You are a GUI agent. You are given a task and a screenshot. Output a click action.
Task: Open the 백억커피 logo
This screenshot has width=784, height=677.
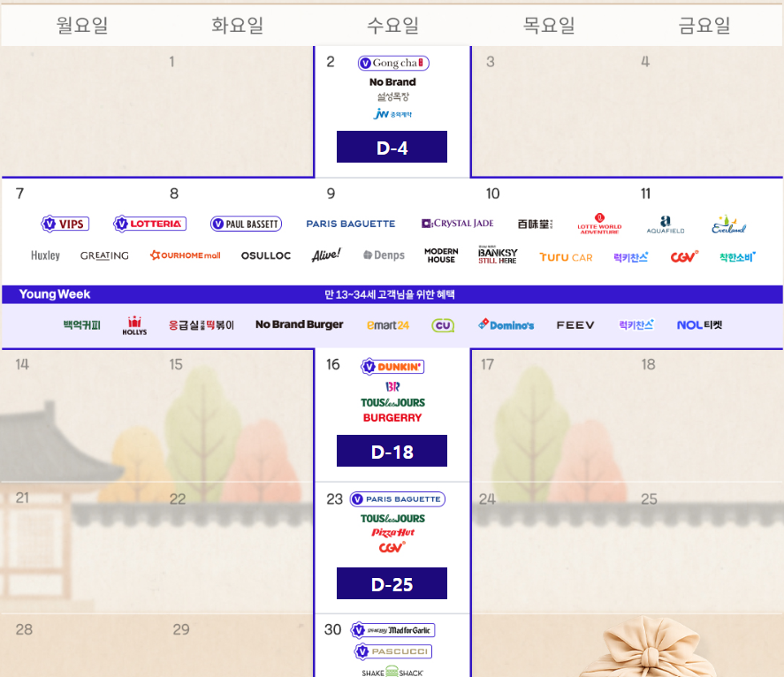(82, 325)
